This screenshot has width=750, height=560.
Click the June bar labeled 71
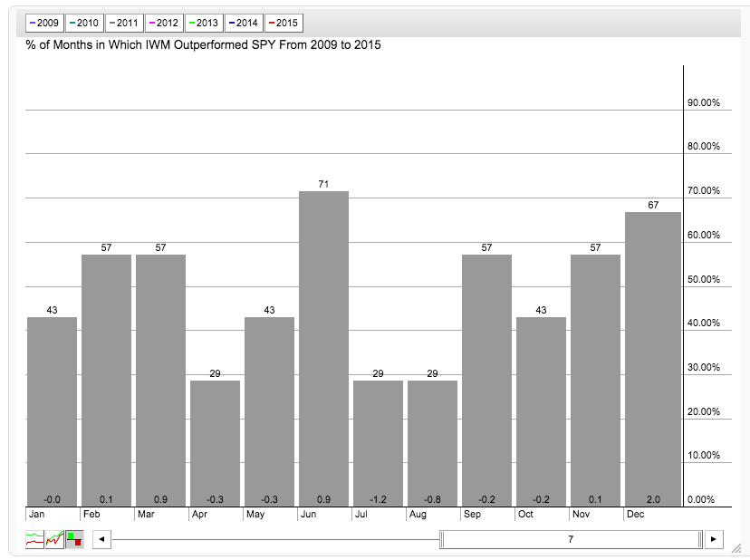coord(323,349)
